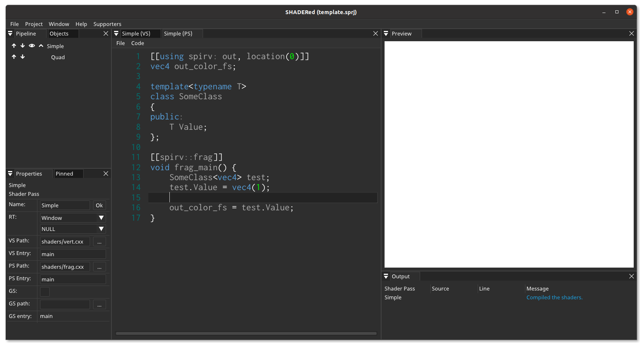Viewport: 644px width, 347px height.
Task: Click code line 16 'out_color_fs = test.Value;'
Action: click(231, 208)
